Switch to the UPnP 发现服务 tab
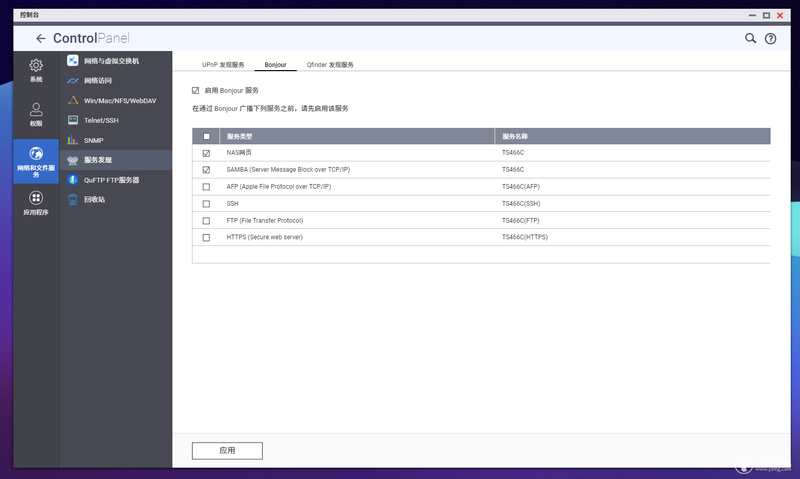Viewport: 800px width, 479px height. (223, 65)
